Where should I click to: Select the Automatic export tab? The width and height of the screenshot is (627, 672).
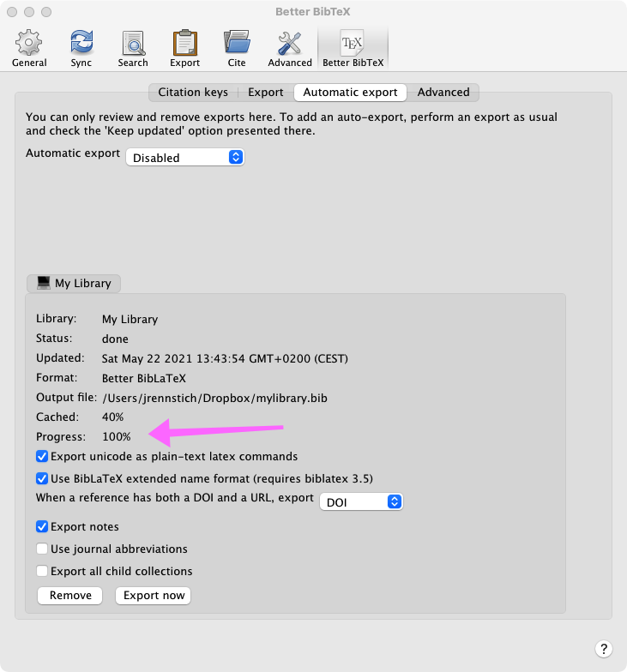[350, 93]
